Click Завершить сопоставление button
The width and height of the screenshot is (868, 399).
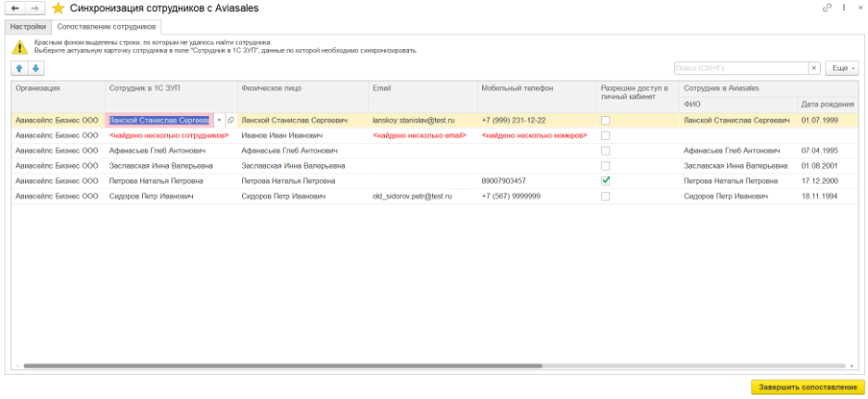pyautogui.click(x=807, y=387)
